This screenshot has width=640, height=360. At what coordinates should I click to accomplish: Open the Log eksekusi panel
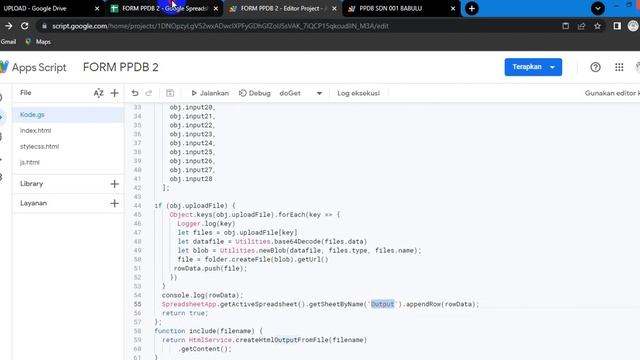coord(358,93)
